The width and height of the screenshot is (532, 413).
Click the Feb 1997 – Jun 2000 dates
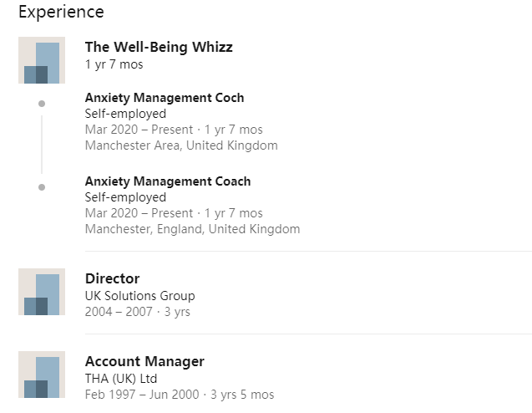click(142, 395)
